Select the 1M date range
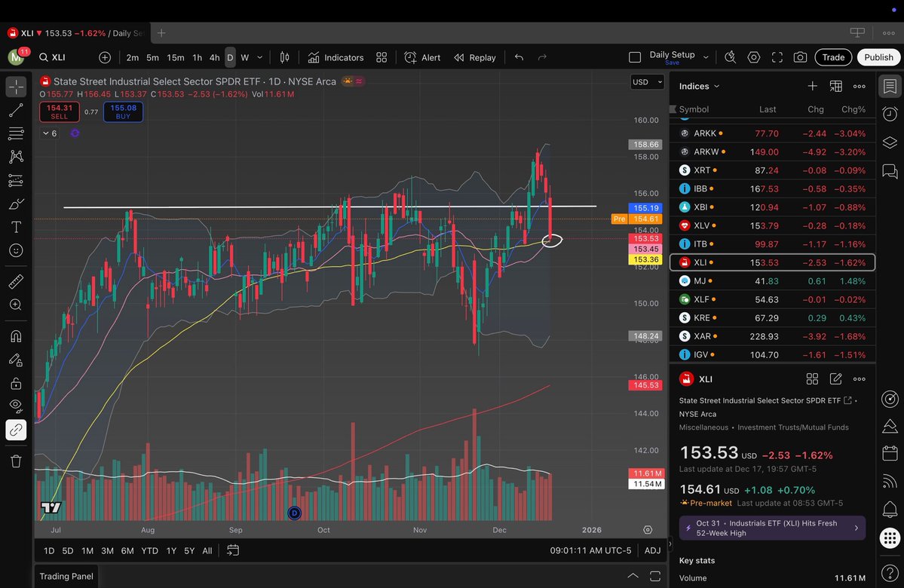Screen dimensions: 904x588 (87, 550)
